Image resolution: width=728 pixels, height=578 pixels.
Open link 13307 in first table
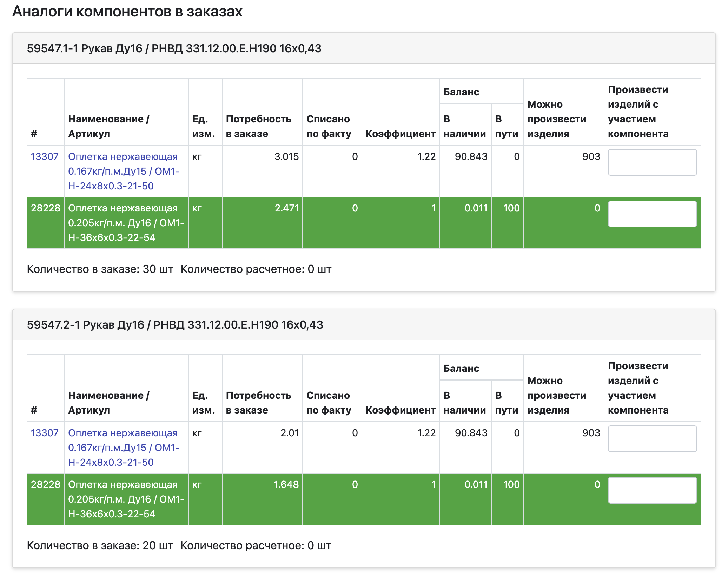(x=45, y=156)
